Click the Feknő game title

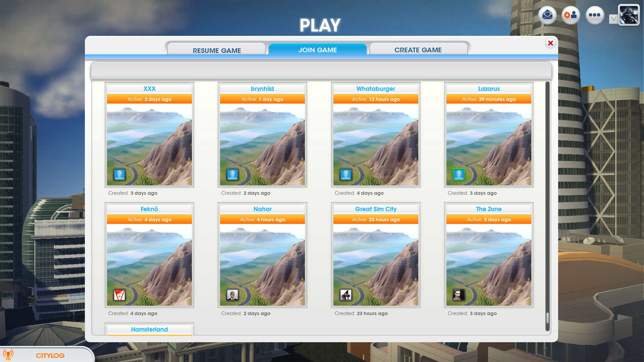click(149, 209)
